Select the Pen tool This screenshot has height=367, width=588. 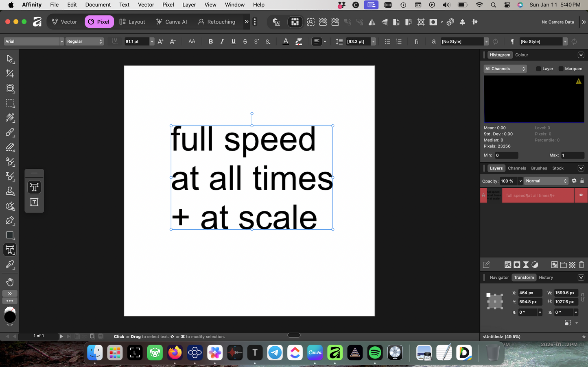10,221
